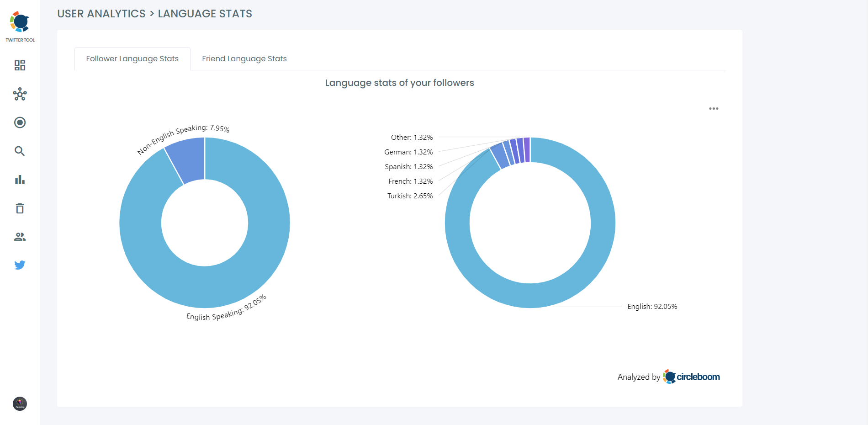Open the dashboard overview from the sidebar
The width and height of the screenshot is (868, 425).
[x=20, y=66]
